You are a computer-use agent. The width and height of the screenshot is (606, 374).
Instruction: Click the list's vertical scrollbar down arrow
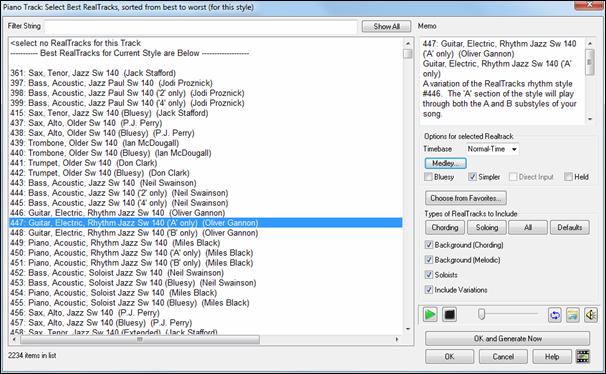[x=408, y=329]
